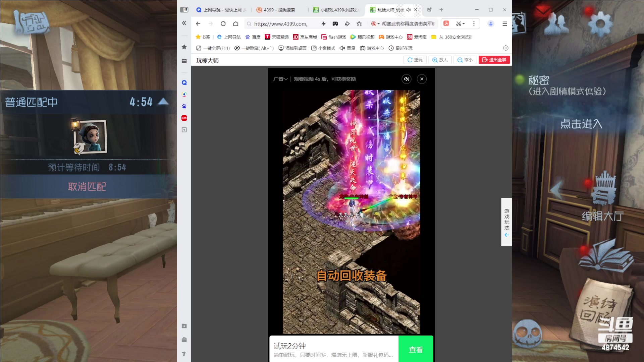This screenshot has height=362, width=644.
Task: Open the gear settings icon in game lobby
Action: point(600,23)
